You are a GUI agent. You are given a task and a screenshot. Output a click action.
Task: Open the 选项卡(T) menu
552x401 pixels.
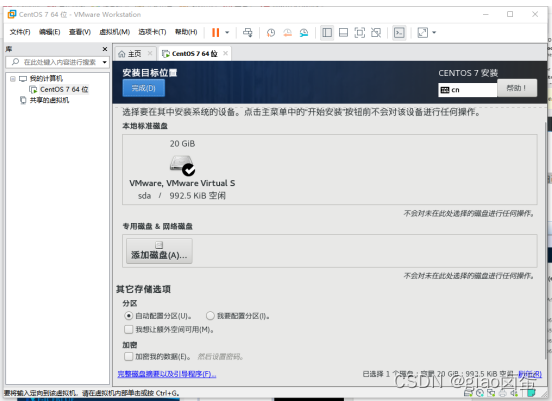click(x=152, y=32)
